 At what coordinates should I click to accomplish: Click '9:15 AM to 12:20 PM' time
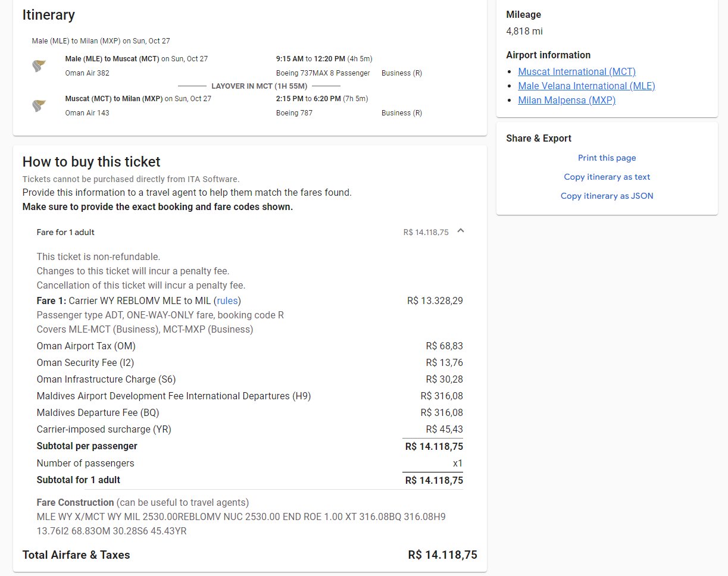311,59
